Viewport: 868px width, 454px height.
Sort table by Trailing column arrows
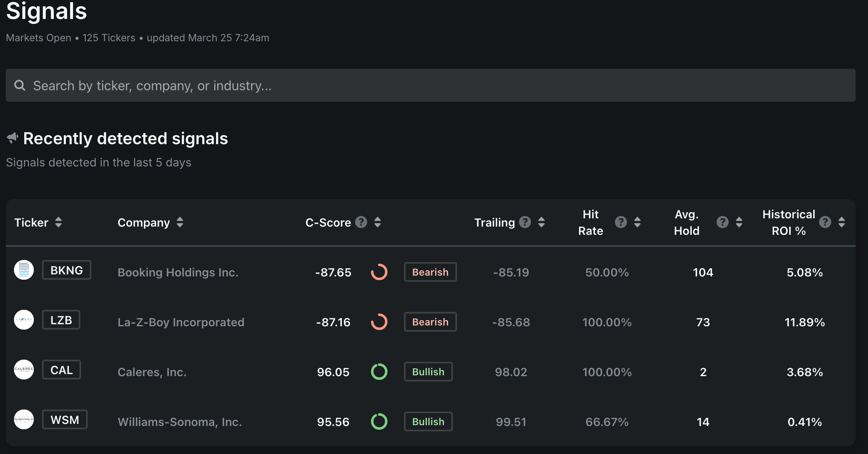coord(541,222)
